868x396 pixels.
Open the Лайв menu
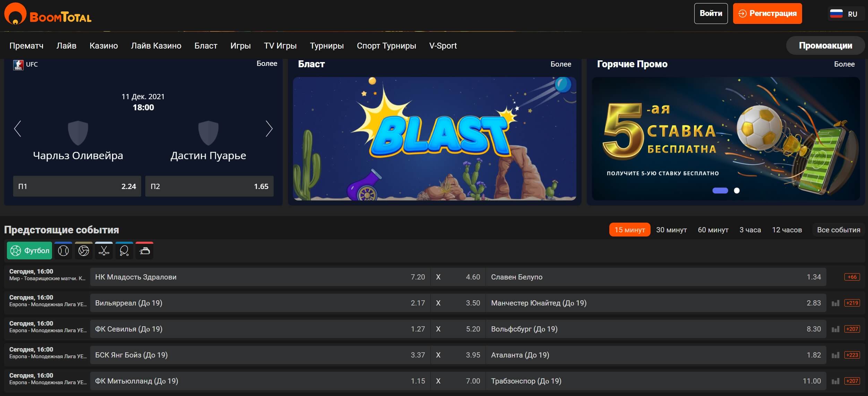(66, 46)
